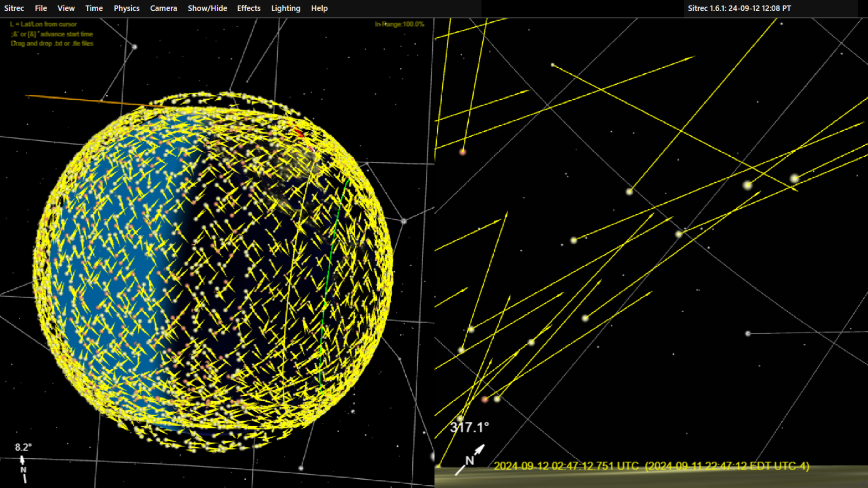
Task: Open the Lighting menu
Action: 285,8
